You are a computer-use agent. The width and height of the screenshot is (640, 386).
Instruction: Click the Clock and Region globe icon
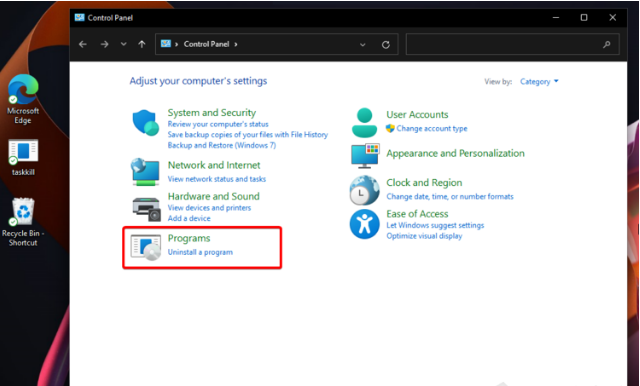tap(364, 190)
